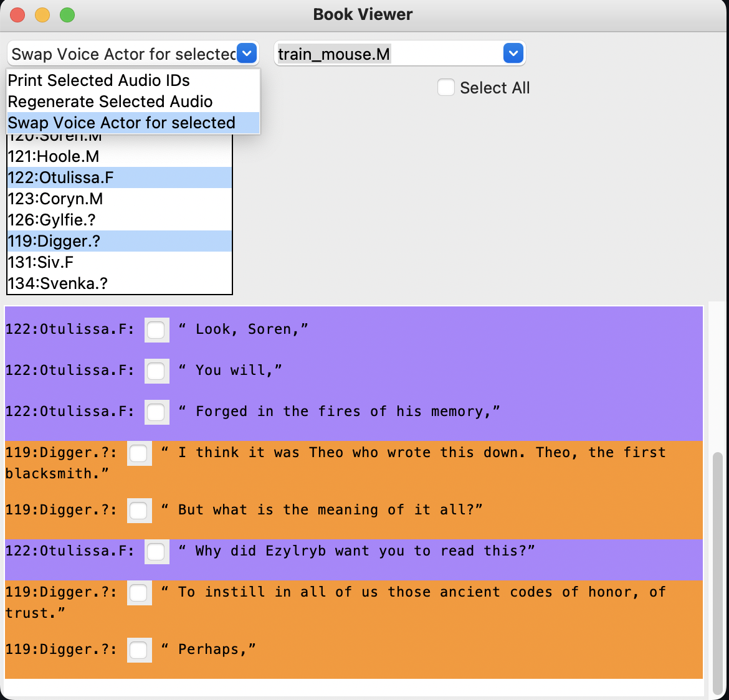Check box next to "Why did Ezylryb" line
Viewport: 729px width, 700px height.
click(156, 551)
